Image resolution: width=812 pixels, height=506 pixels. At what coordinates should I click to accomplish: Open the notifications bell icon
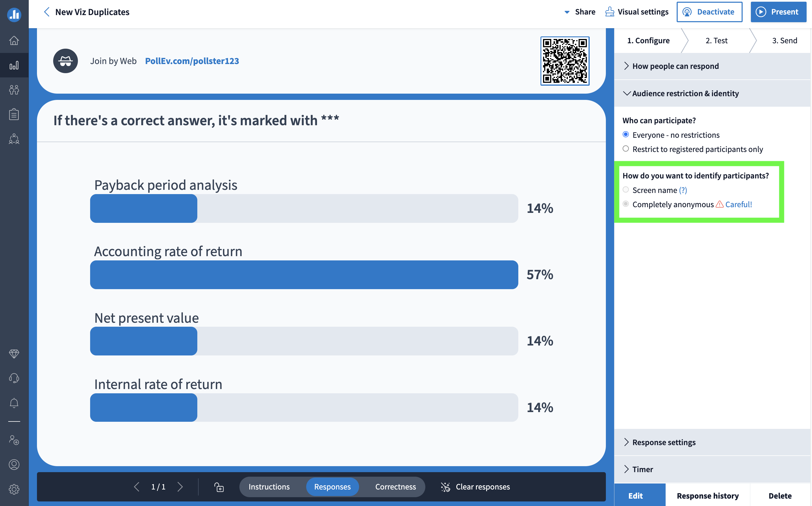(14, 403)
